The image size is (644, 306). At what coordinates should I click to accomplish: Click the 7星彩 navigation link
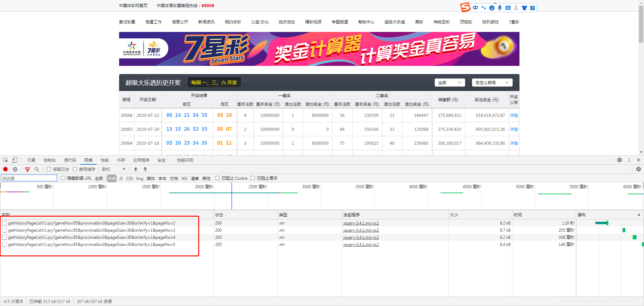[x=514, y=22]
